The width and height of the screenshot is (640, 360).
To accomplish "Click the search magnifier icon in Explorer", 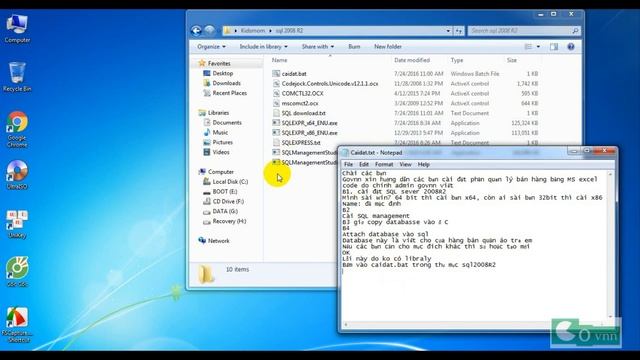I will 575,31.
